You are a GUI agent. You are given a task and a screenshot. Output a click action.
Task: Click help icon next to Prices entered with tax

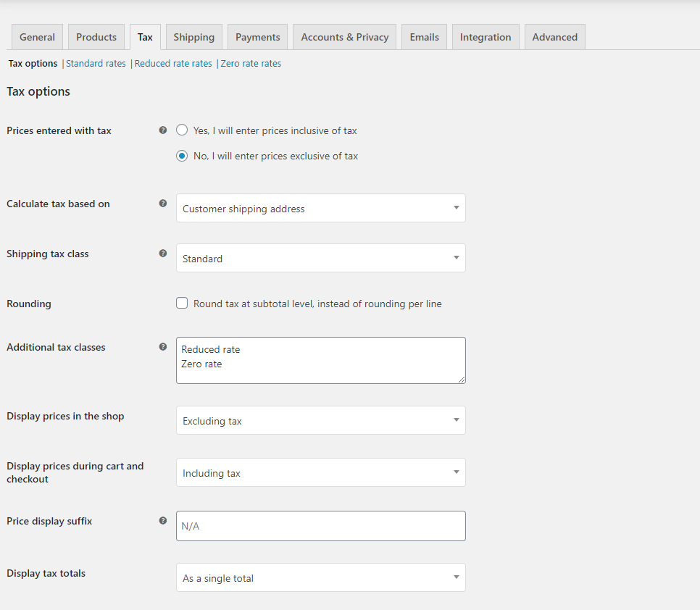pyautogui.click(x=163, y=130)
